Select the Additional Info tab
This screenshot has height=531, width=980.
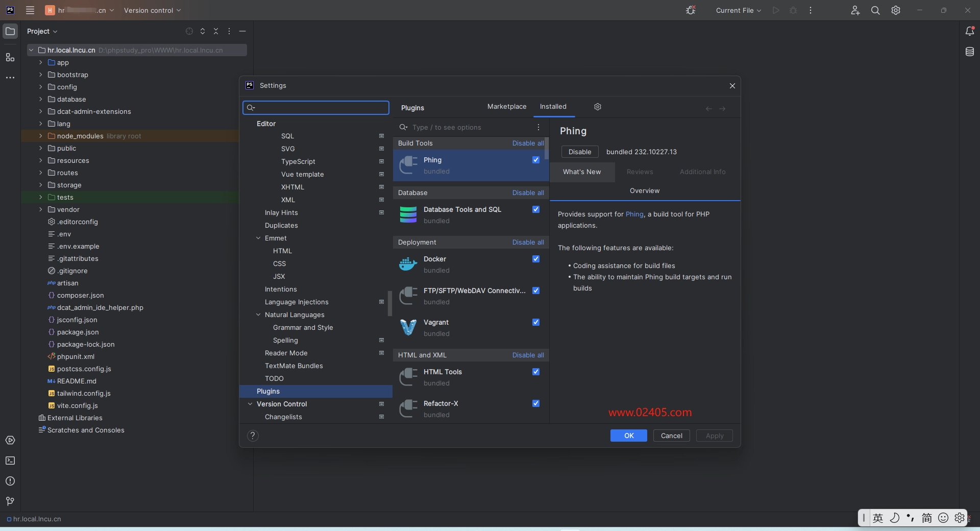702,172
